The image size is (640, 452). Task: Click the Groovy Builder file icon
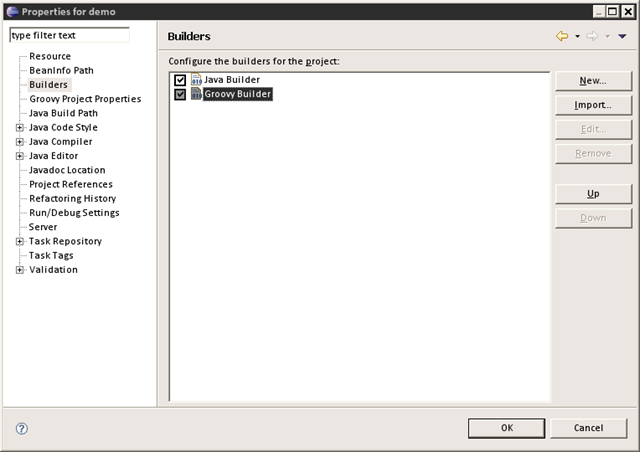pos(196,94)
